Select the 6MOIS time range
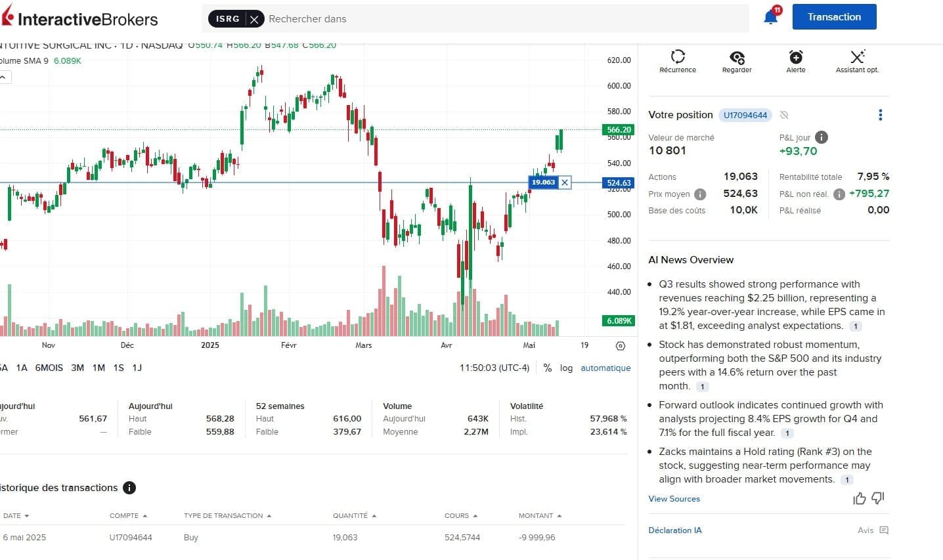This screenshot has width=943, height=560. point(49,368)
